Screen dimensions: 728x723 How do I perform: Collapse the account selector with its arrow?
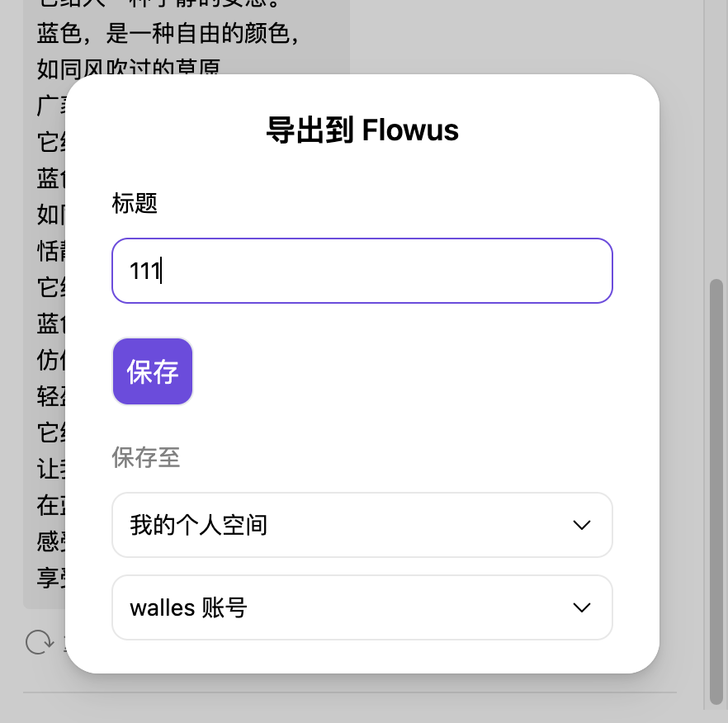[x=582, y=607]
